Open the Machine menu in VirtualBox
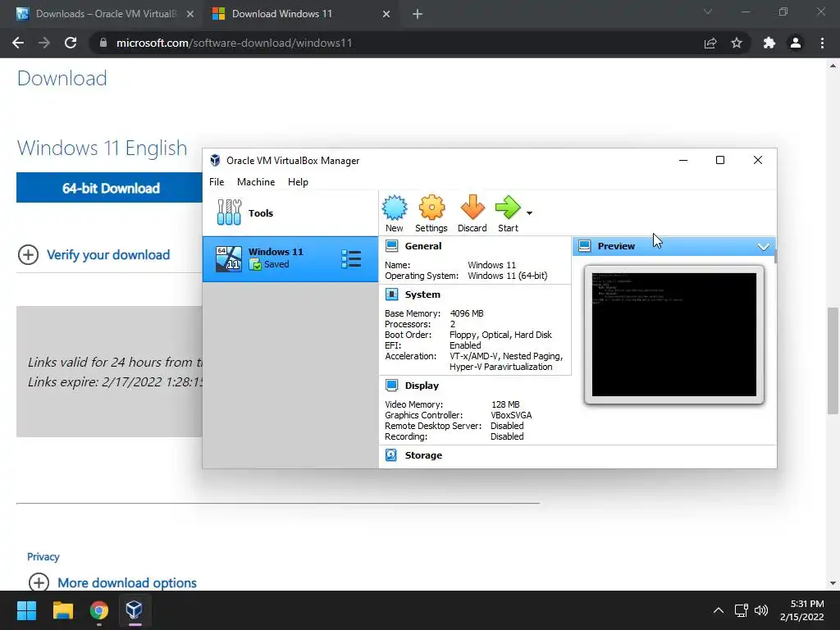840x630 pixels. [x=256, y=181]
